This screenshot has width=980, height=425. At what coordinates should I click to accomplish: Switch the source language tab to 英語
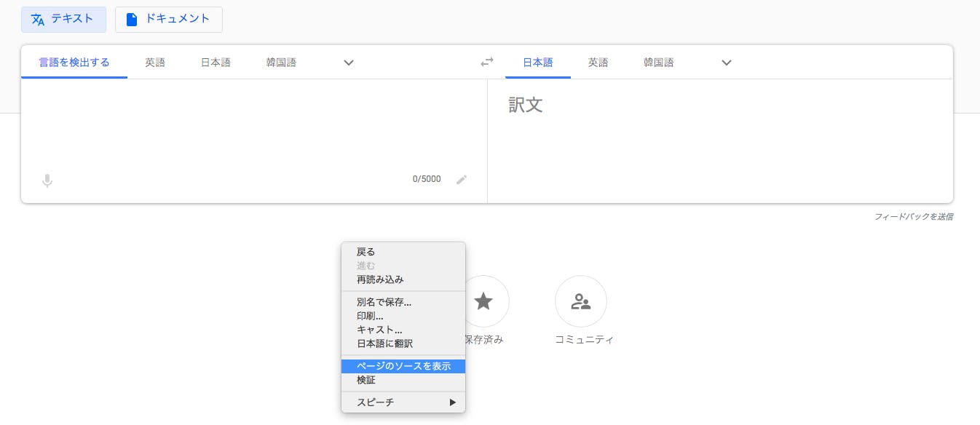(155, 63)
